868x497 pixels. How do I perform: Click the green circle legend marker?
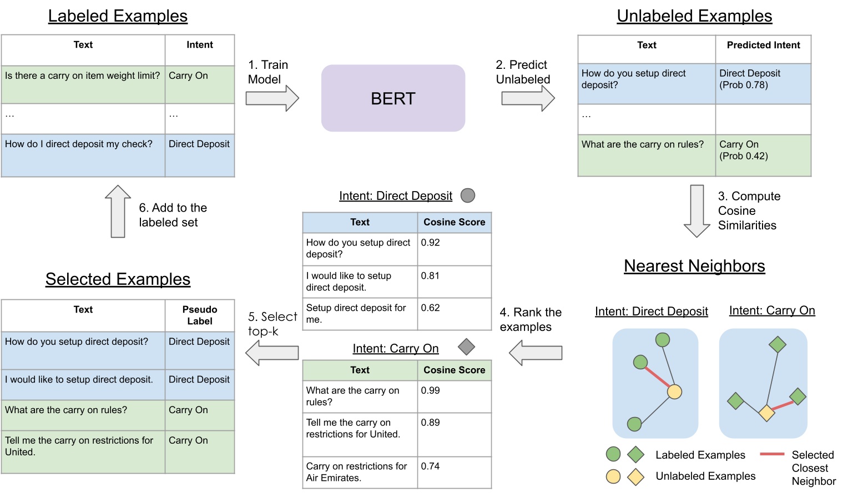(613, 454)
